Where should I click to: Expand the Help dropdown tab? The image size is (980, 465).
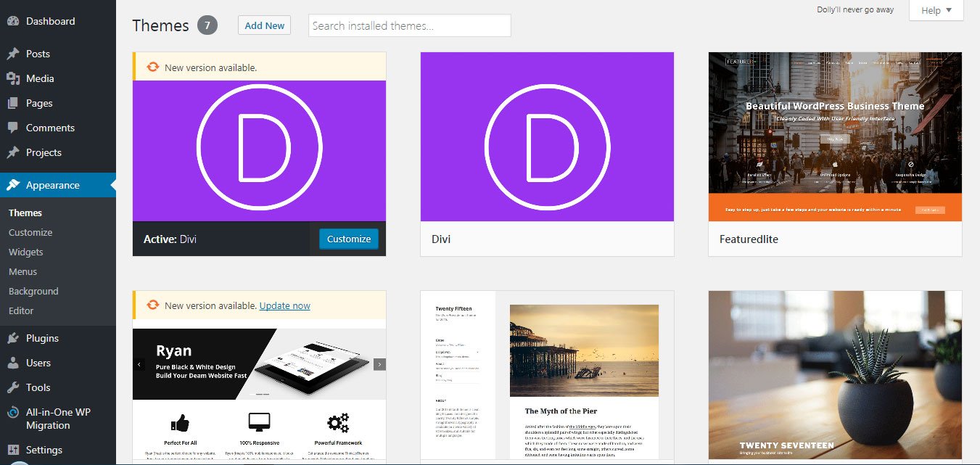pos(936,10)
